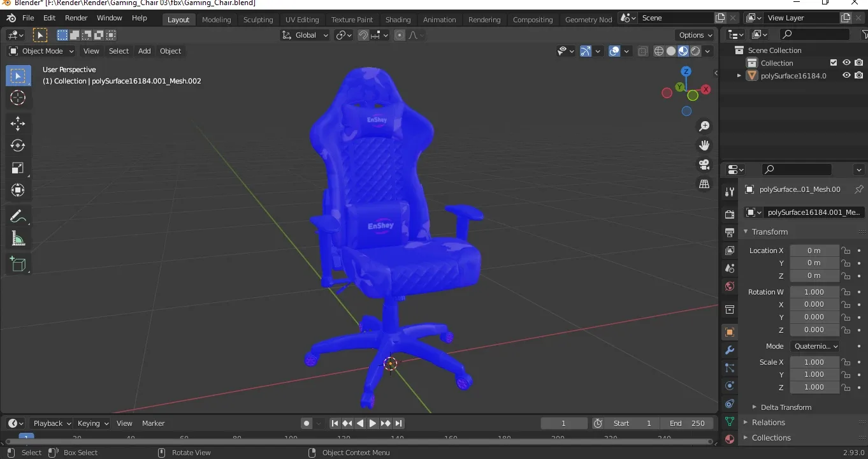The image size is (868, 459).
Task: Disable Collection in renders camera icon
Action: click(859, 62)
